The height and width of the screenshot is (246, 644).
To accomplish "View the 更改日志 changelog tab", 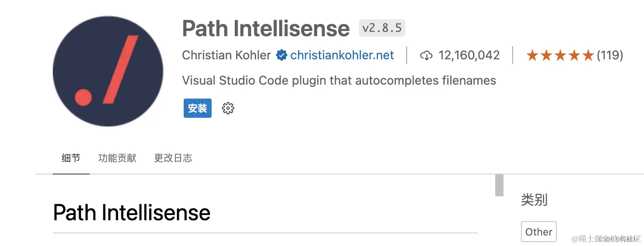I will (173, 158).
